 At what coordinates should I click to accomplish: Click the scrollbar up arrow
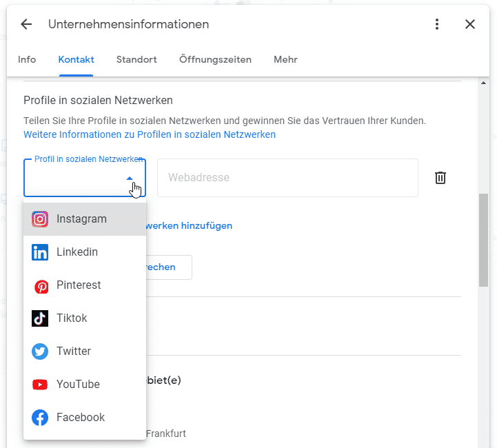pyautogui.click(x=483, y=83)
